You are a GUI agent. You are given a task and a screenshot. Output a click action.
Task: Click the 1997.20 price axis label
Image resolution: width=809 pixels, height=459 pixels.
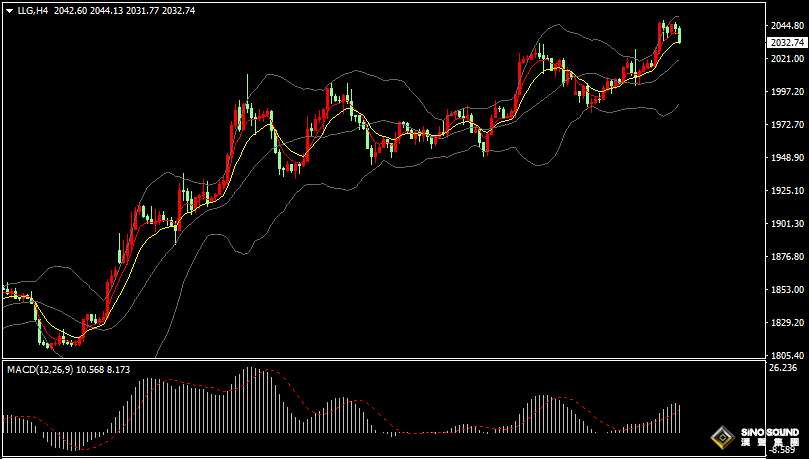787,92
